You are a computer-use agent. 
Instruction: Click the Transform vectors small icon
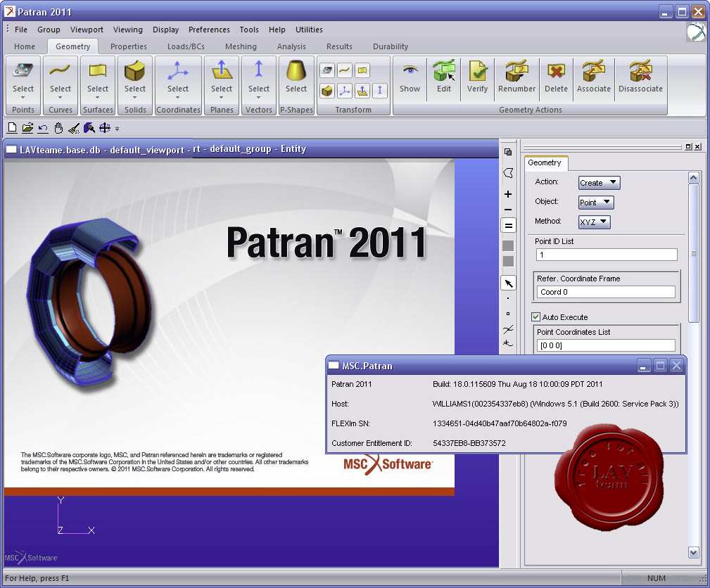pos(379,91)
